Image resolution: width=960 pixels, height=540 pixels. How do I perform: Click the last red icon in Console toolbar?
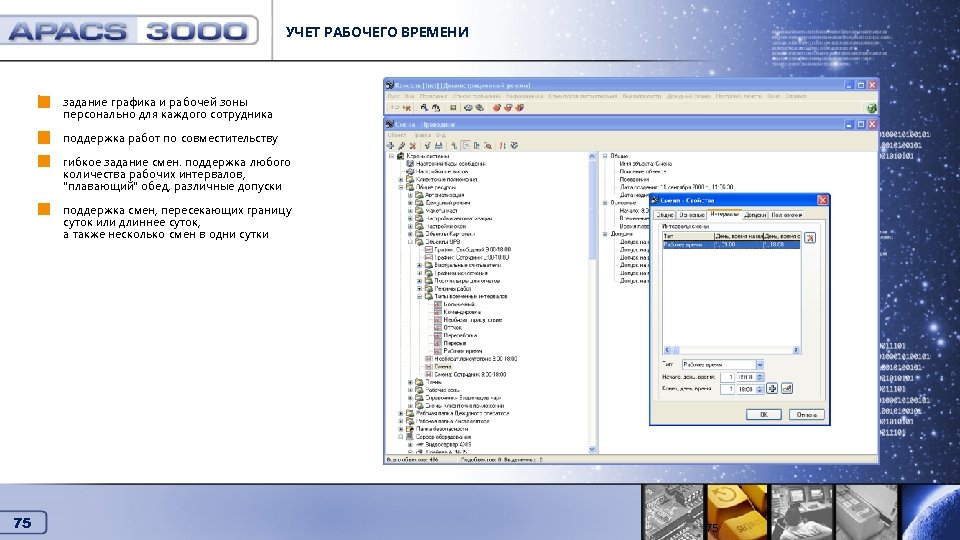[519, 108]
